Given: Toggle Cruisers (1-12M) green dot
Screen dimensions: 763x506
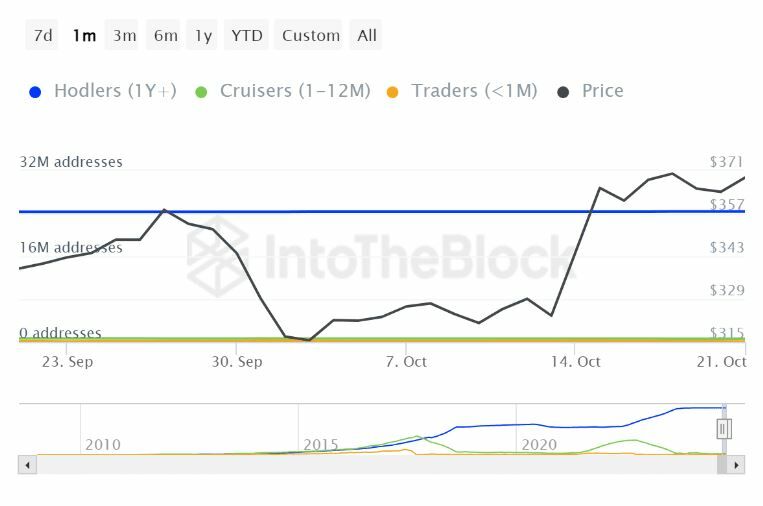Looking at the screenshot, I should [x=201, y=92].
